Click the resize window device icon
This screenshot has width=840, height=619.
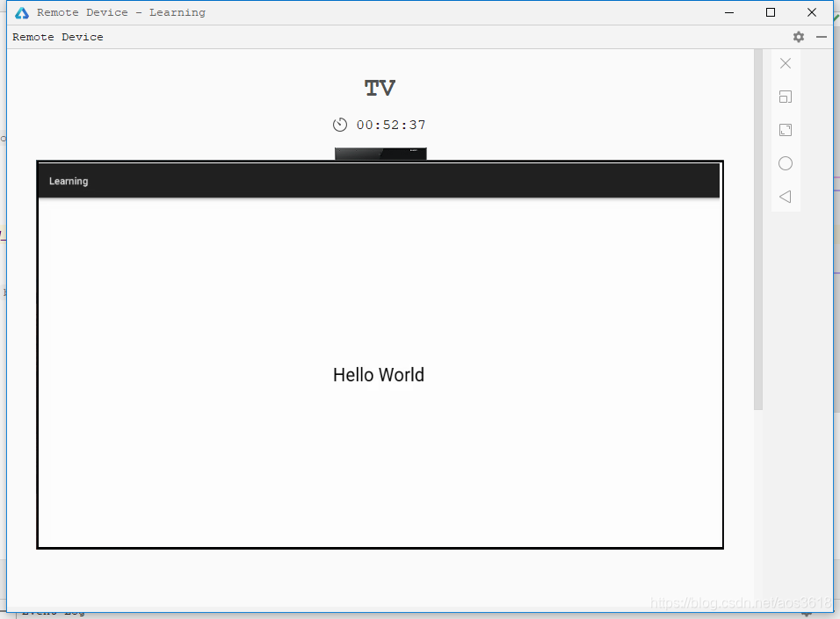coord(786,97)
